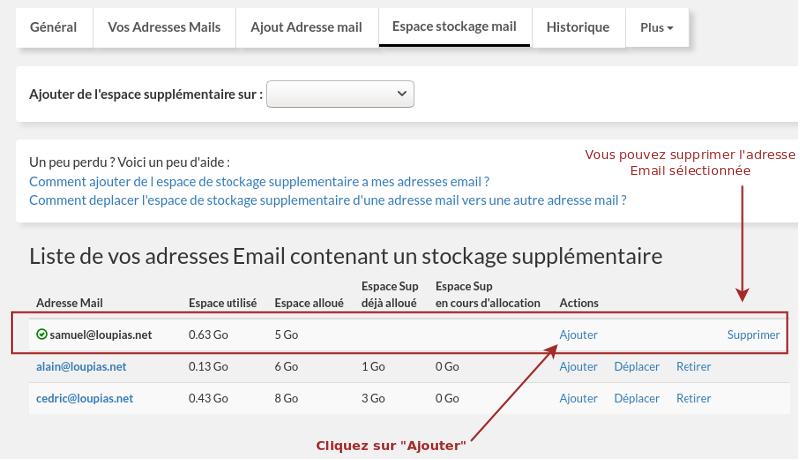Click Supprimer for samuel@loupias.net
Screen dimensions: 800x460
(753, 335)
